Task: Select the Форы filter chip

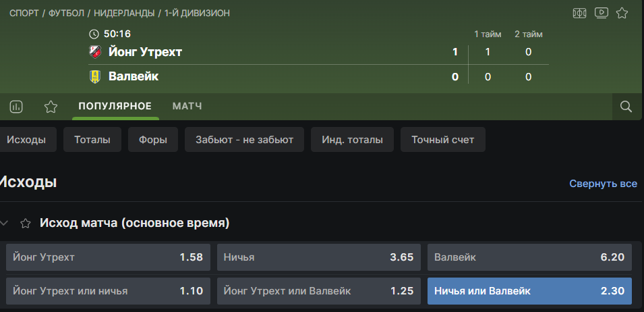Action: coord(152,140)
